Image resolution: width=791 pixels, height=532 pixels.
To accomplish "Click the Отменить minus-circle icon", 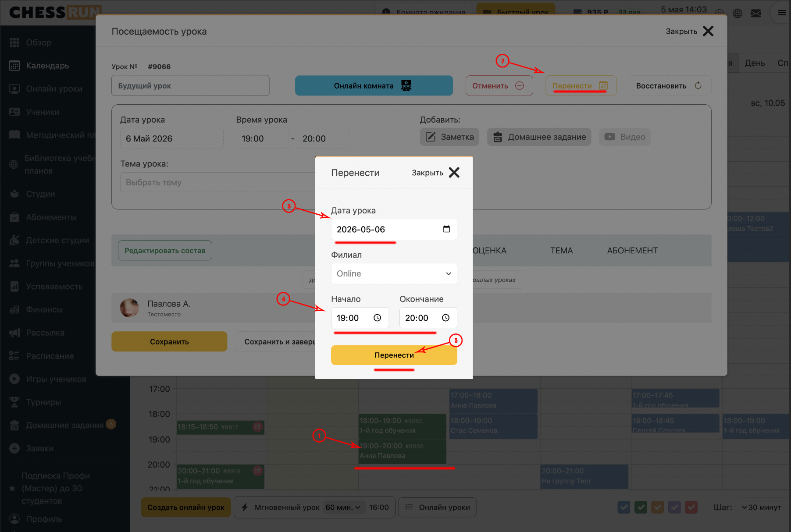I will [x=520, y=85].
